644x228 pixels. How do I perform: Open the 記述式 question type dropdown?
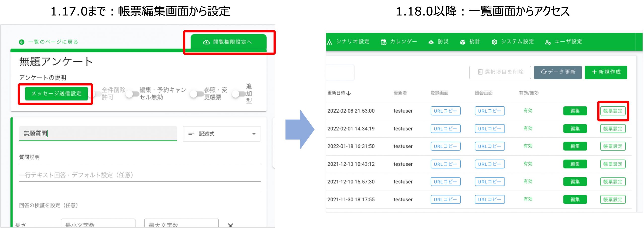pos(221,134)
